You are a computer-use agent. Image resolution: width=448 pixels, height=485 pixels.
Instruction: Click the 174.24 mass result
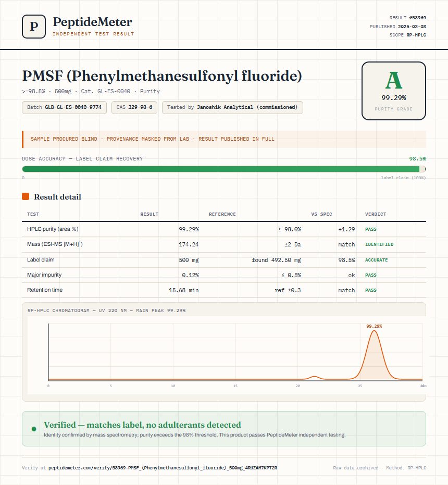[x=189, y=244]
